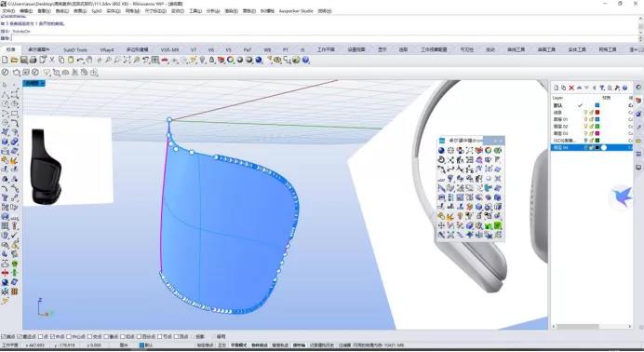Click the New file icon in the toolbar
Screen dimensions: 644x352
pos(5,60)
